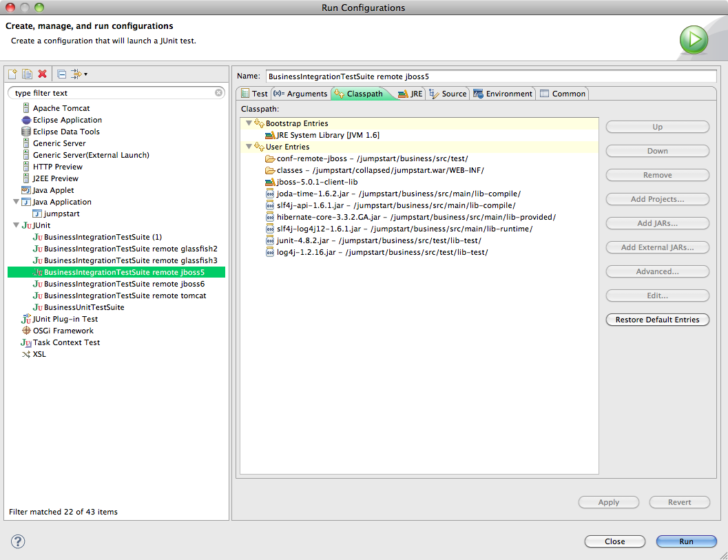728x560 pixels.
Task: Select the jumpstart Java application
Action: [61, 214]
